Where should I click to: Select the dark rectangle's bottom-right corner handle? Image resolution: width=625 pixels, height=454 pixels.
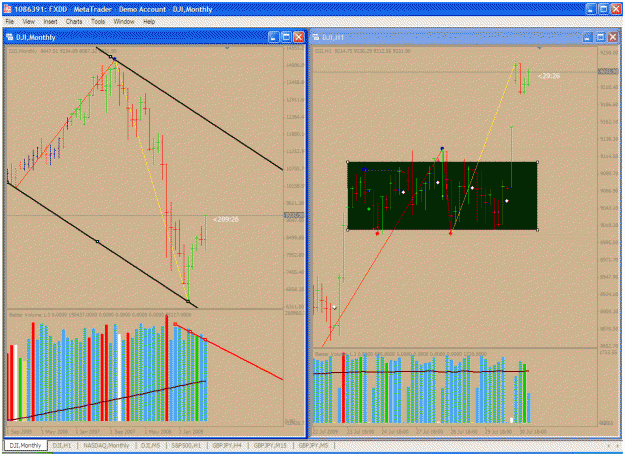tap(537, 230)
